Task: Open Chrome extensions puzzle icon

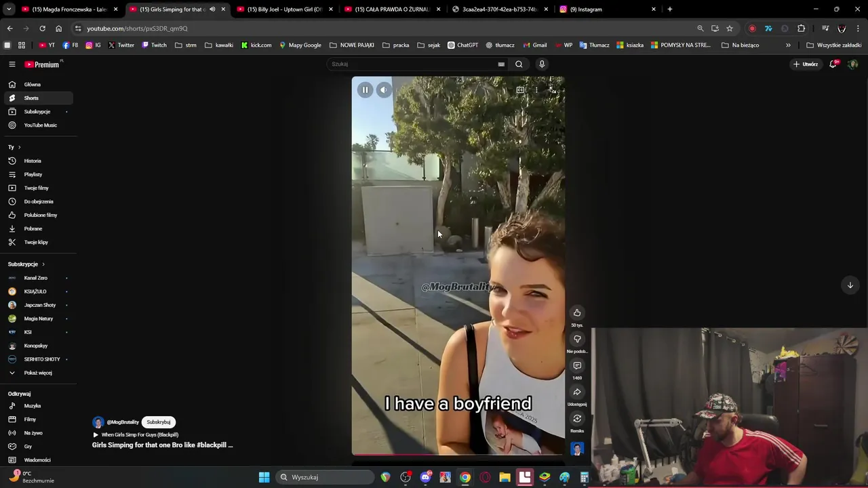Action: tap(802, 28)
